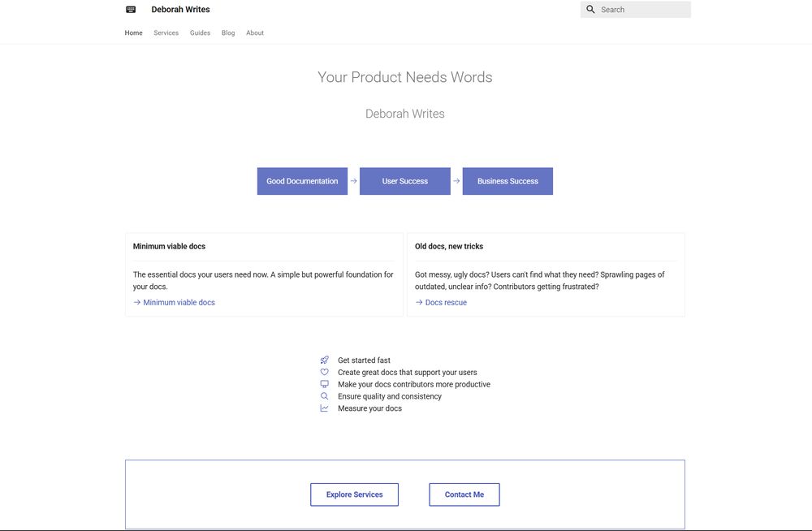
Task: Open the Services page from the navigation
Action: point(166,32)
